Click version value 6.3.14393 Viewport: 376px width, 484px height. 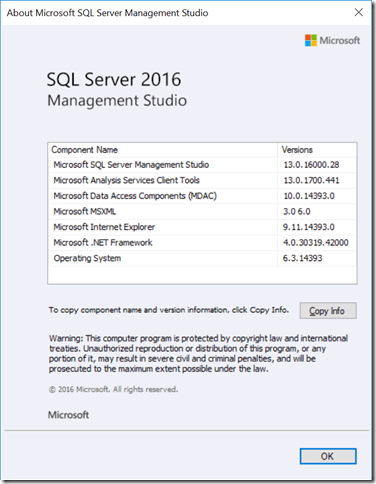303,258
